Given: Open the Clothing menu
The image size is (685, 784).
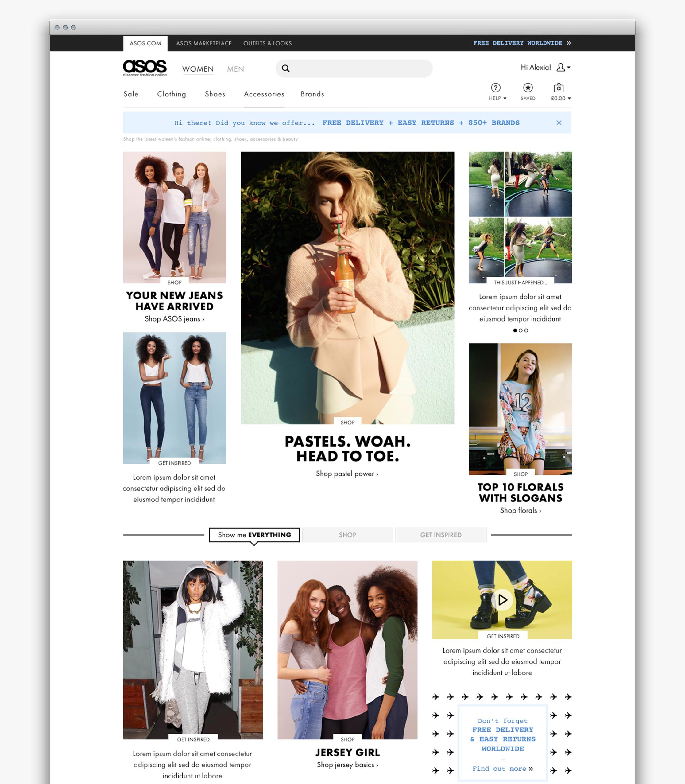Looking at the screenshot, I should point(172,94).
